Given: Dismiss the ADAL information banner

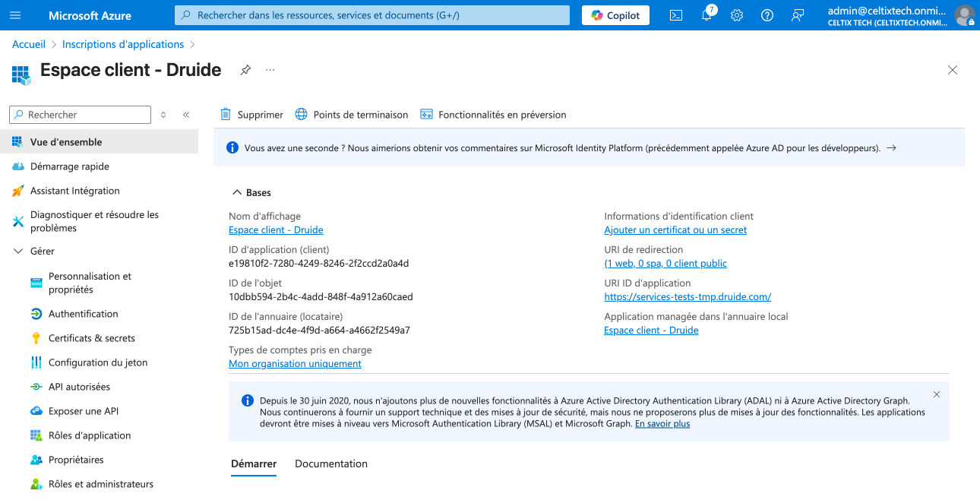Looking at the screenshot, I should [x=936, y=394].
